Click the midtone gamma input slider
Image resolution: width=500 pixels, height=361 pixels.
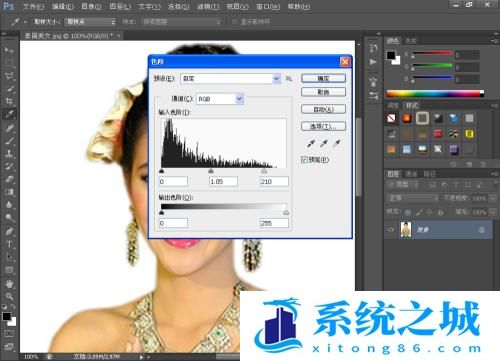(x=211, y=171)
